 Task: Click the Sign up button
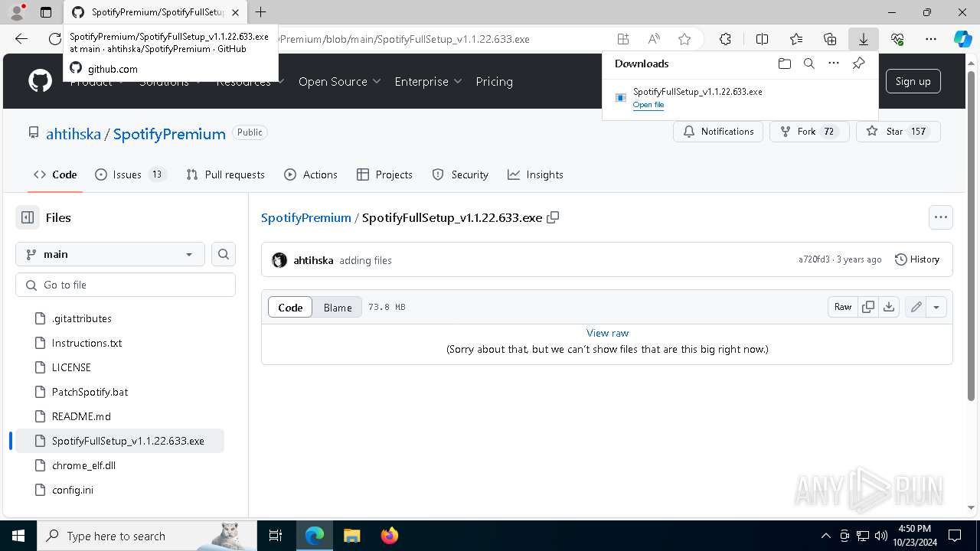pyautogui.click(x=913, y=81)
